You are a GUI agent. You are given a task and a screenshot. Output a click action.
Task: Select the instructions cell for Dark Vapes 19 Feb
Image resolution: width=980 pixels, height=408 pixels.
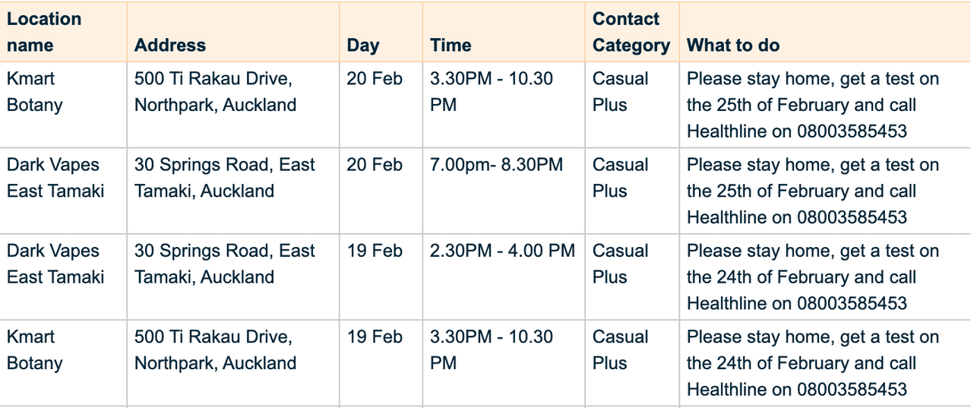pos(812,277)
